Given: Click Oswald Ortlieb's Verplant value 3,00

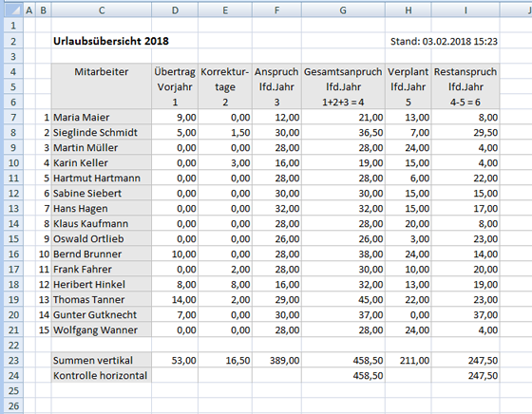Looking at the screenshot, I should pos(408,238).
